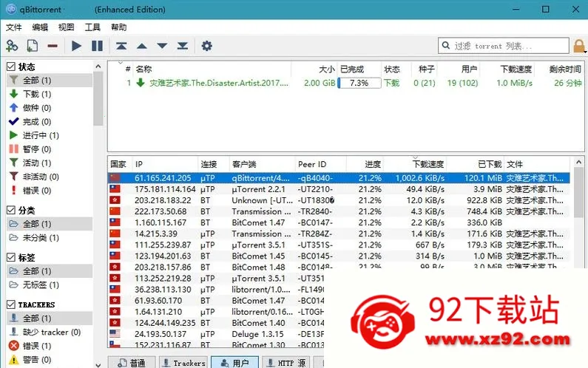Toggle the 分类 checkbox
The width and height of the screenshot is (588, 368).
point(11,210)
